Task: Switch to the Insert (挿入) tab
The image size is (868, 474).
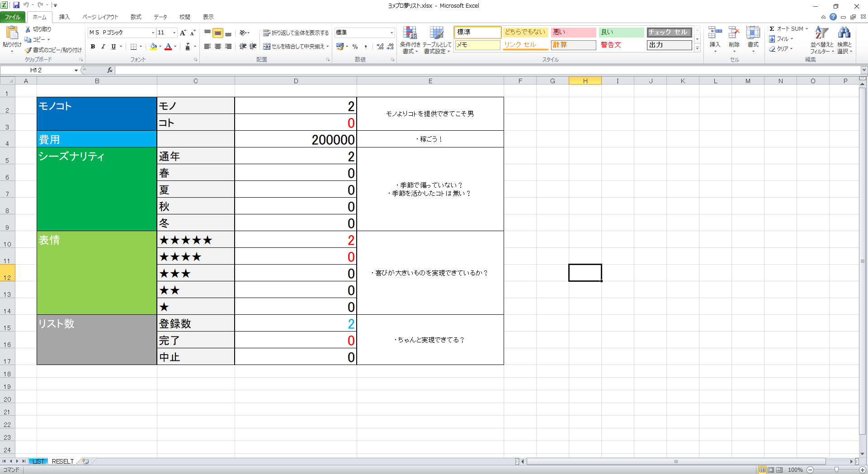Action: (x=65, y=17)
